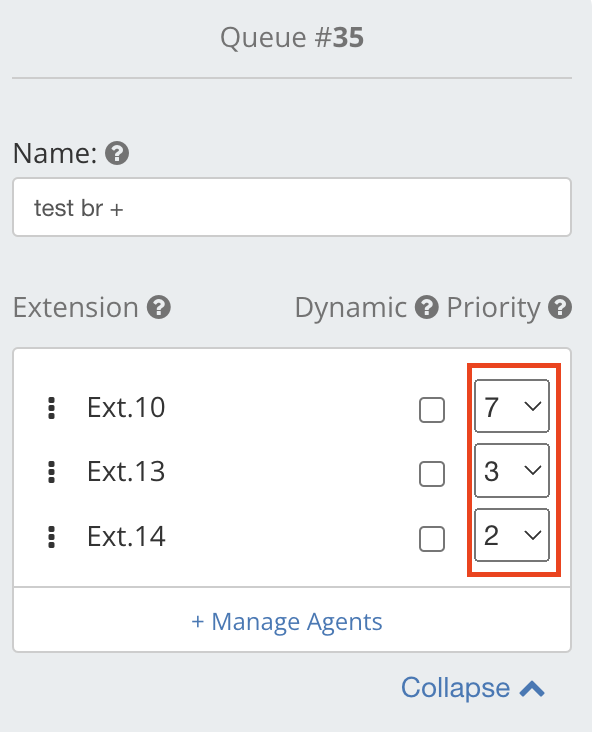Click the Name input field containing test br +
Screen dimensions: 592x732
point(292,207)
